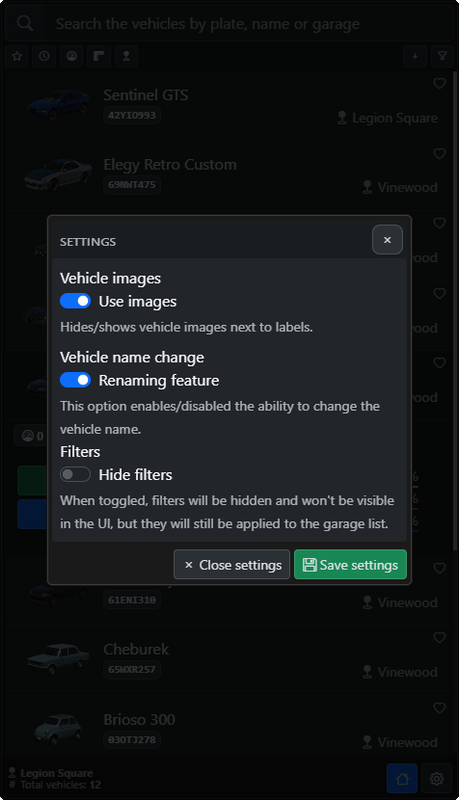This screenshot has height=800, width=459.
Task: Select the favorites star filter icon
Action: point(17,56)
